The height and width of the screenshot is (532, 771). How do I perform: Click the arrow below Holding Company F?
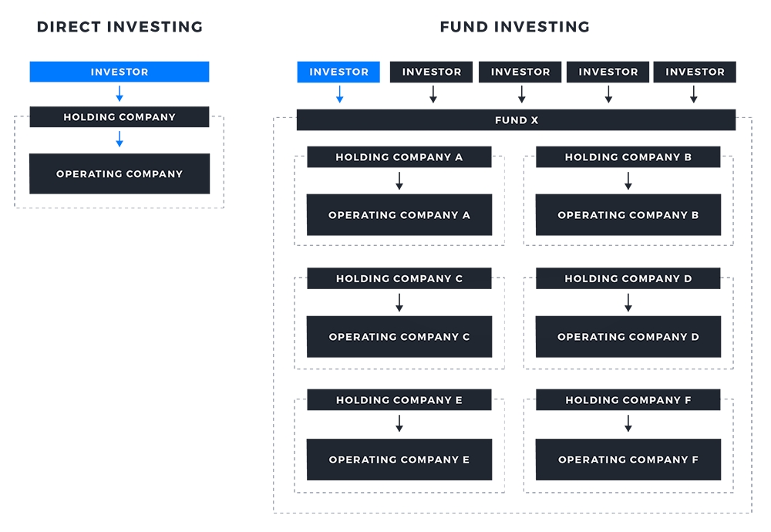tap(628, 424)
